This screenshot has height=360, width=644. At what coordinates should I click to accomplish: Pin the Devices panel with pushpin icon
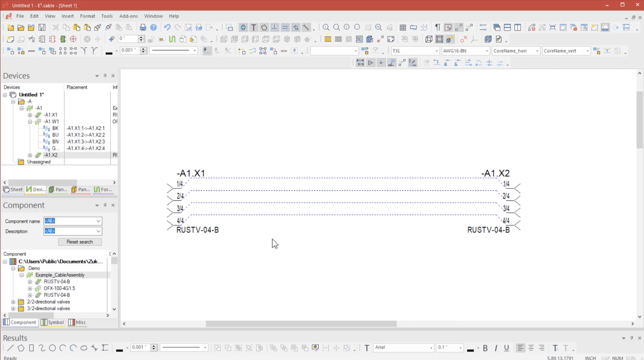click(x=105, y=76)
